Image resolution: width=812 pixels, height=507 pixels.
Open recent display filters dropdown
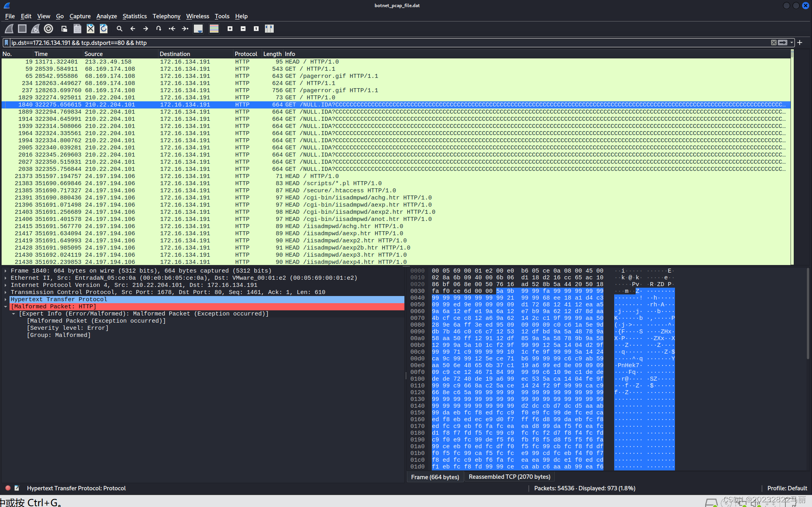792,43
